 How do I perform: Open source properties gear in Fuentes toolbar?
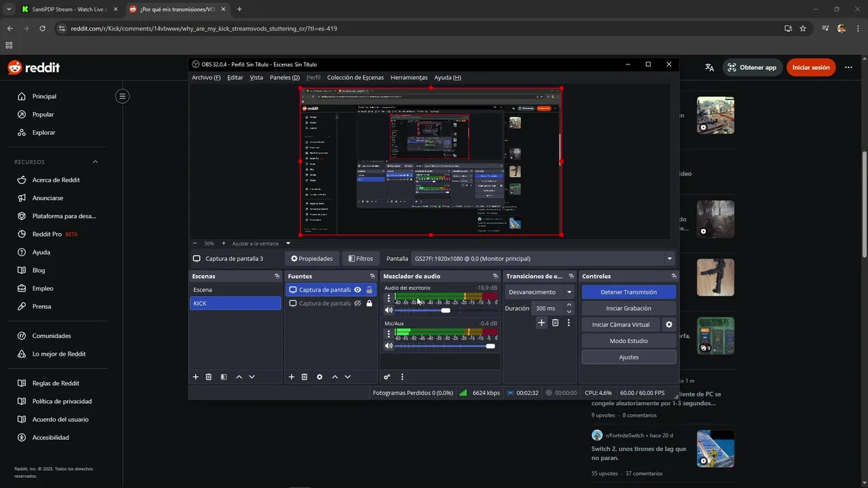click(x=319, y=377)
